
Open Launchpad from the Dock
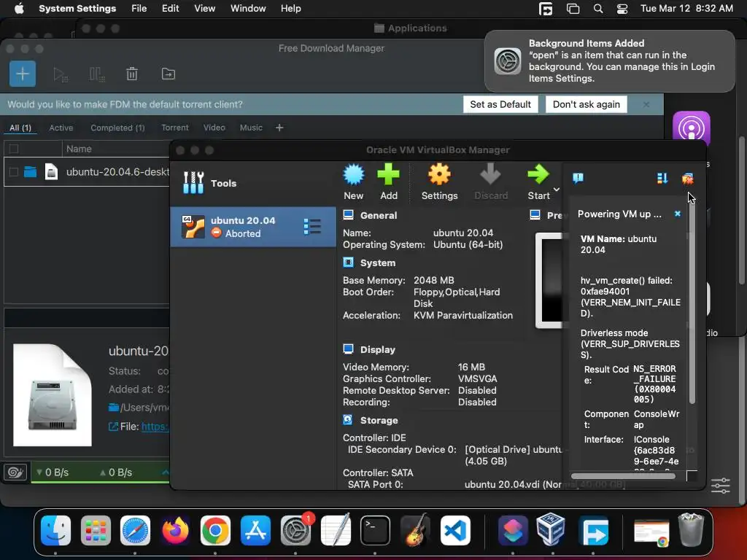point(96,530)
